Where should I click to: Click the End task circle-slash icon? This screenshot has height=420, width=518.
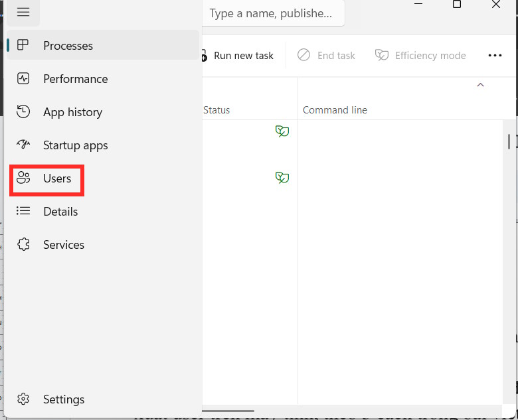(303, 55)
